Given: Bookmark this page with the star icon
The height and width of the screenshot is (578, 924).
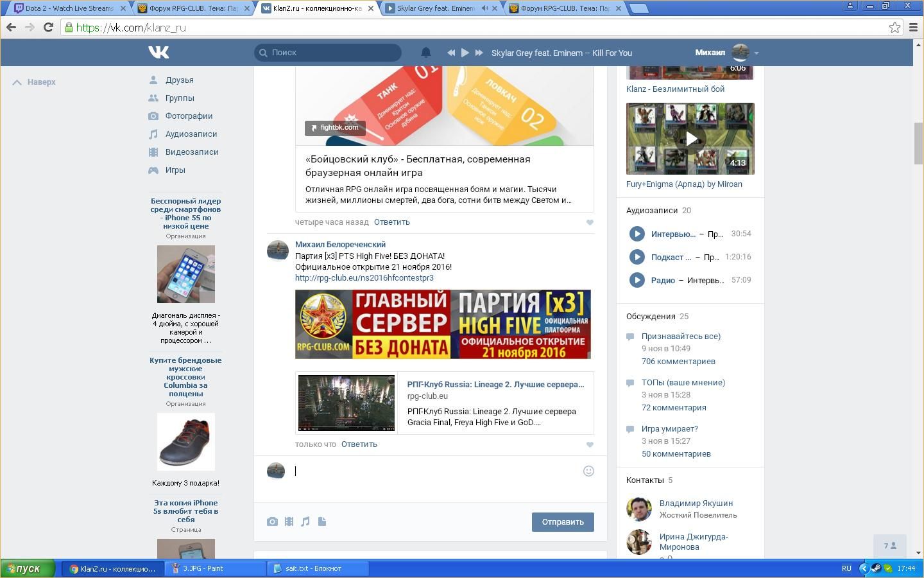Looking at the screenshot, I should 894,27.
